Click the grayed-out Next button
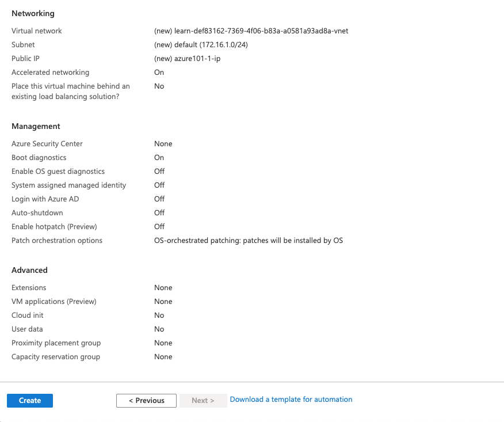 (203, 401)
